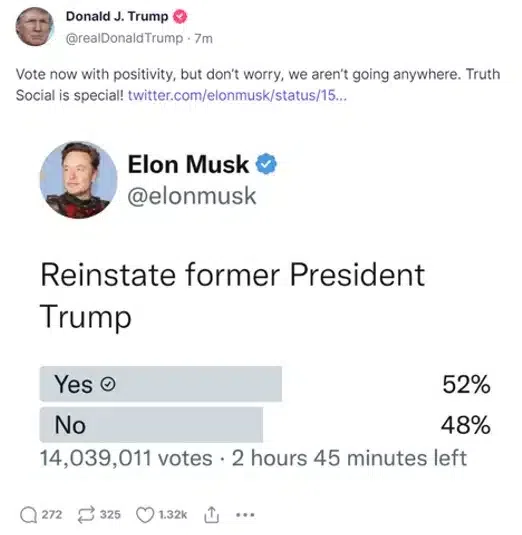Click the @realDonaldTrump handle
Screen dimensions: 522x535
click(124, 38)
